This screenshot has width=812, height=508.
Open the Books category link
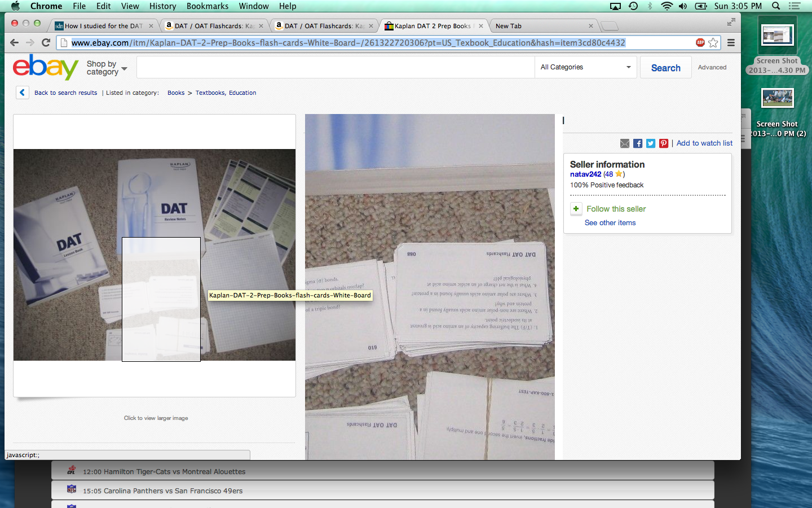pos(176,93)
